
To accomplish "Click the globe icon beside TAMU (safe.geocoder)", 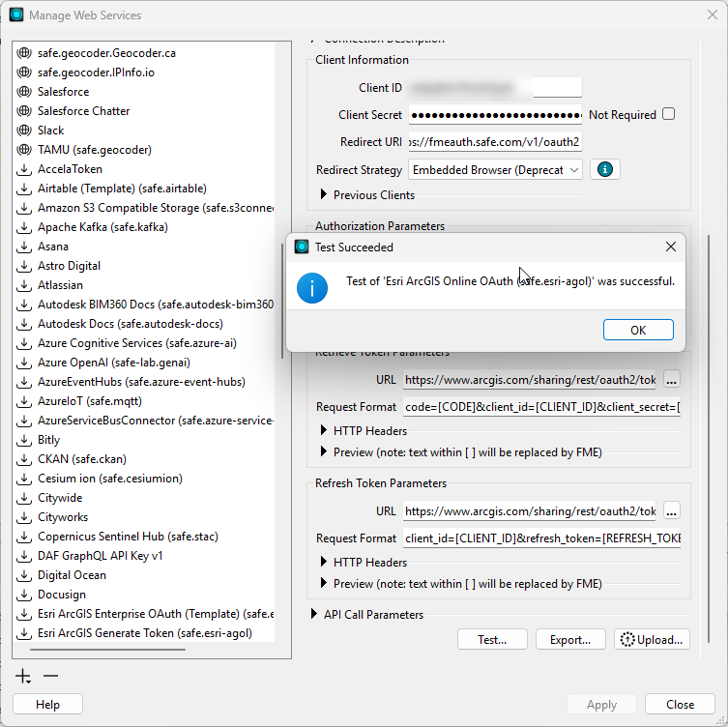I will pos(24,150).
